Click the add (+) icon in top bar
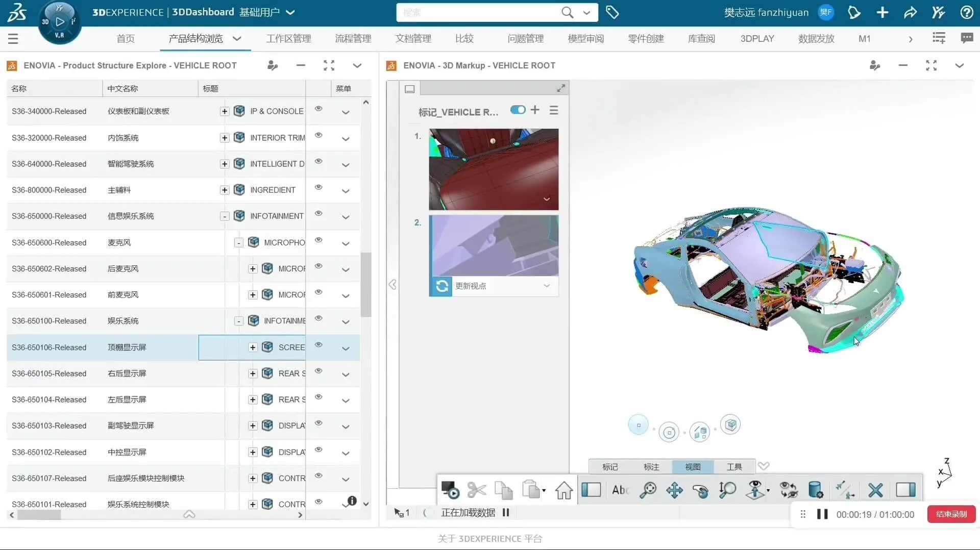 point(883,12)
